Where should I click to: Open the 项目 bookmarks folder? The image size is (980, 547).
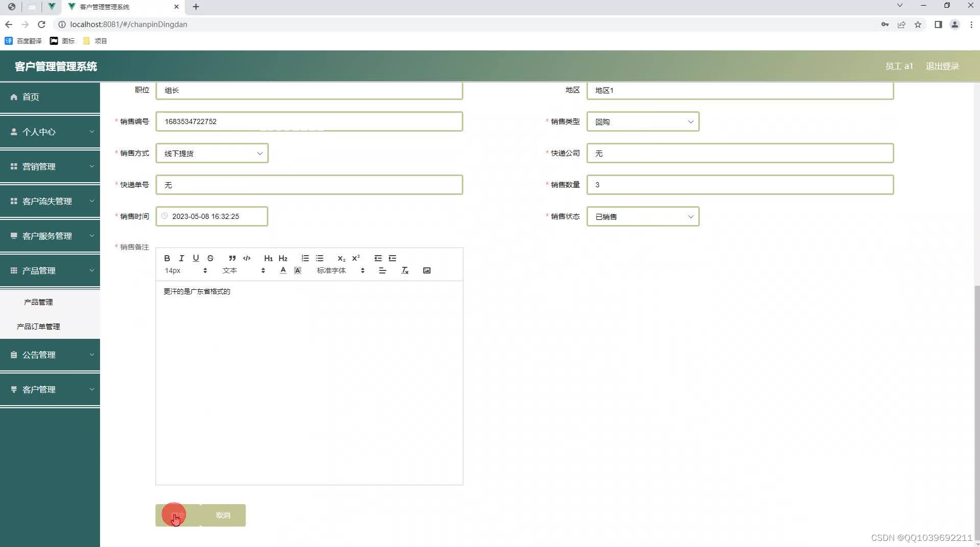point(95,41)
